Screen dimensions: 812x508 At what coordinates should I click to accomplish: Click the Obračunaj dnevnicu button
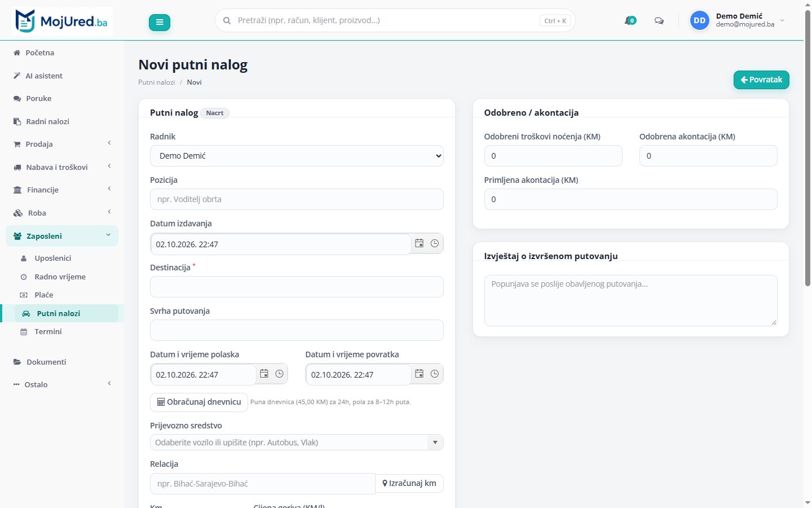(199, 402)
